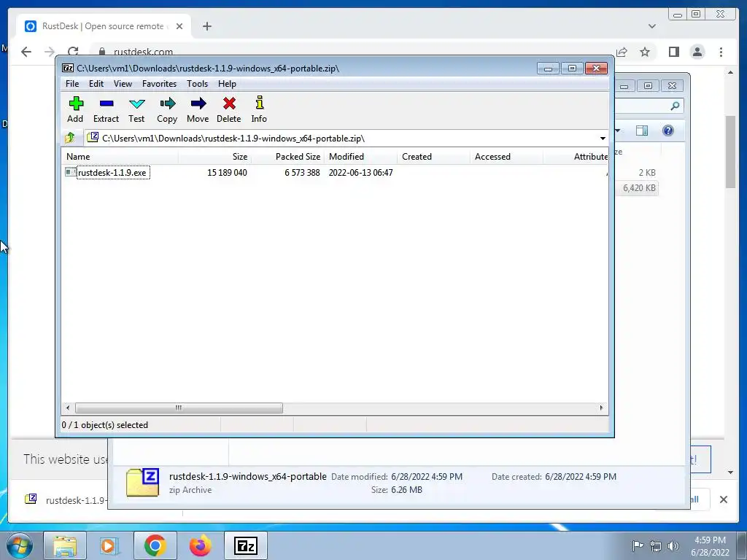Sort by Packed Size column header

pos(287,157)
